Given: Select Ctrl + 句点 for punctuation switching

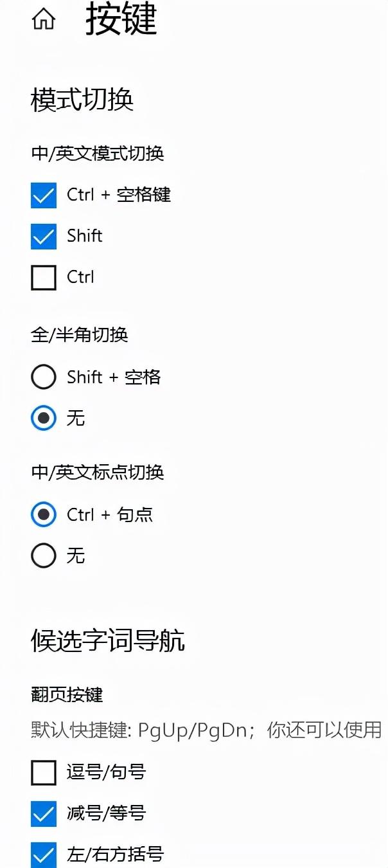Looking at the screenshot, I should pos(43,515).
